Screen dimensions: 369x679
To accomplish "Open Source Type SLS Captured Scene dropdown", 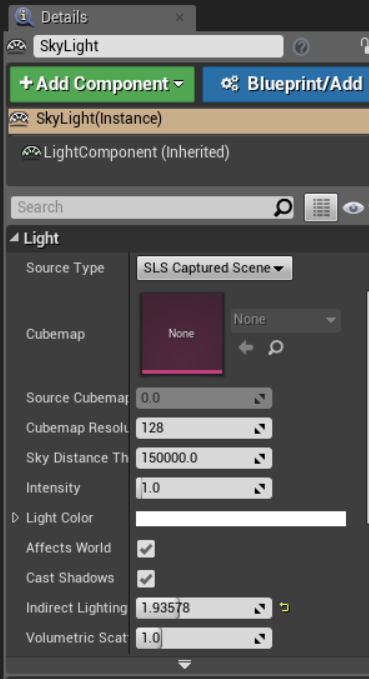I will [214, 268].
